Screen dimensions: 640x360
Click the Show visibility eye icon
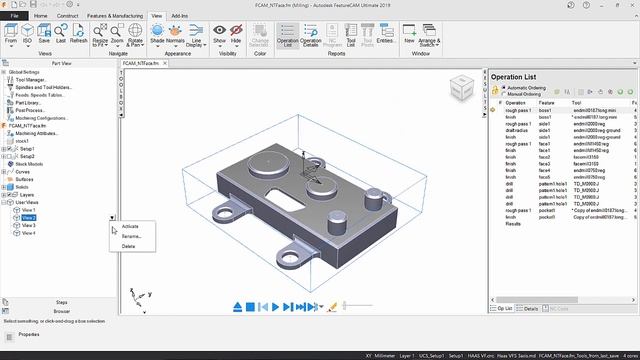click(220, 31)
